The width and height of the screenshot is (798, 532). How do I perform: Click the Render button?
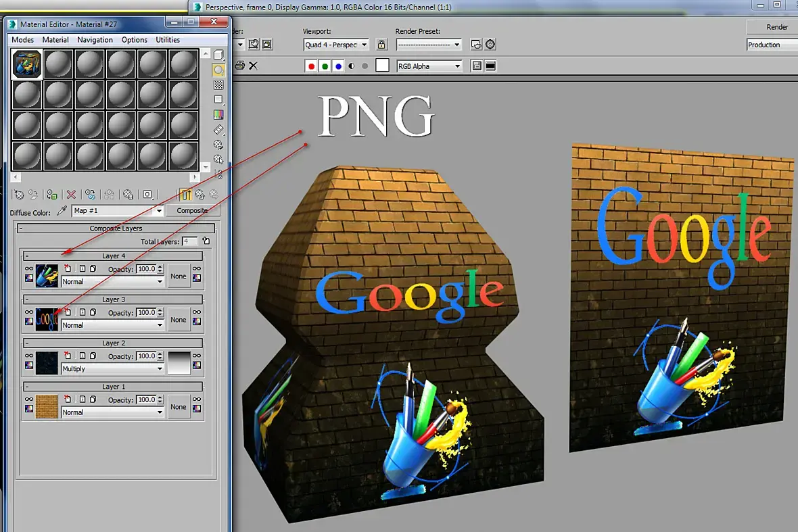point(774,27)
